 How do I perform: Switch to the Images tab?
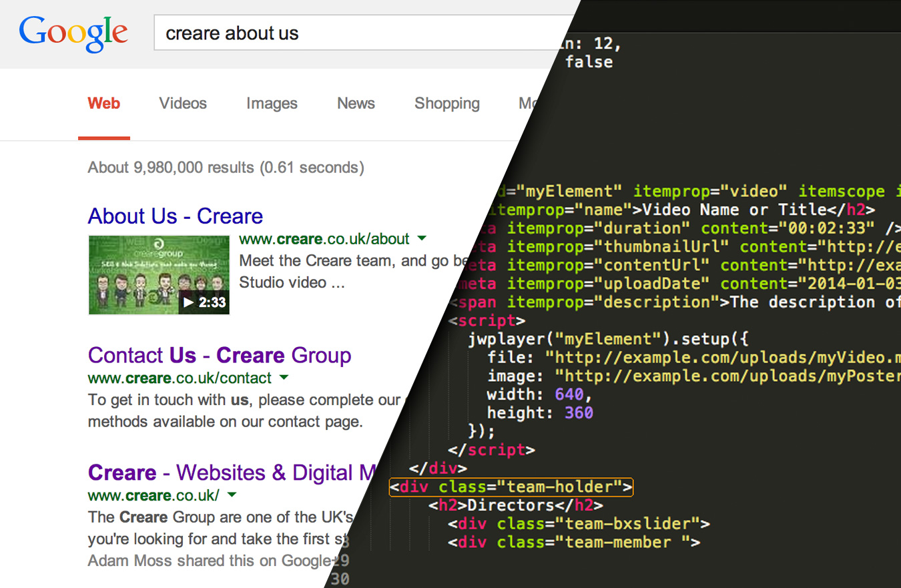point(272,103)
